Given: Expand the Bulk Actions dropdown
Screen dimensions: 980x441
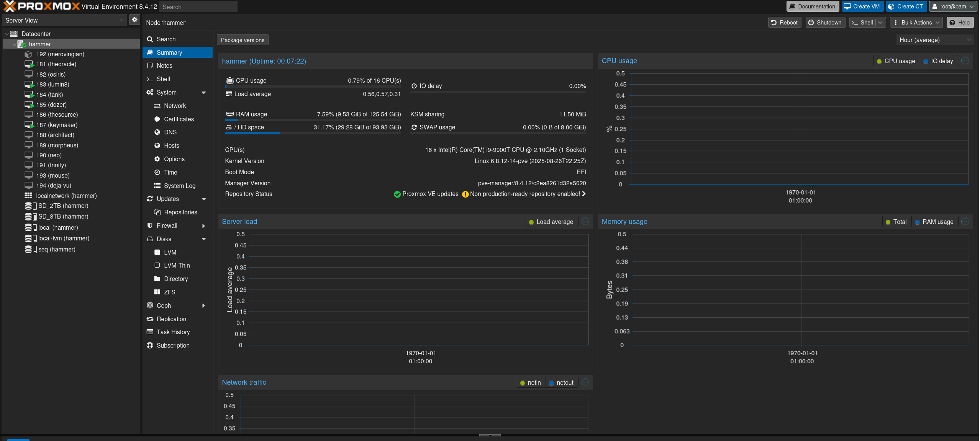Looking at the screenshot, I should [916, 23].
